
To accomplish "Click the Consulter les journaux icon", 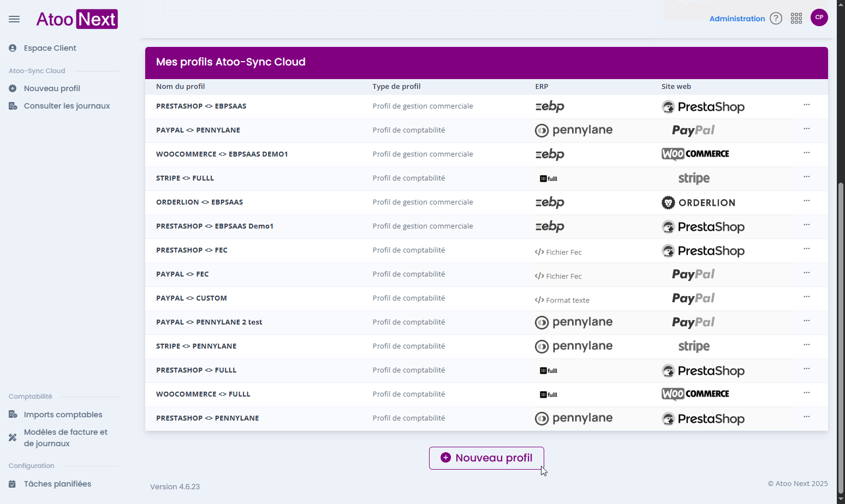I will coord(13,106).
